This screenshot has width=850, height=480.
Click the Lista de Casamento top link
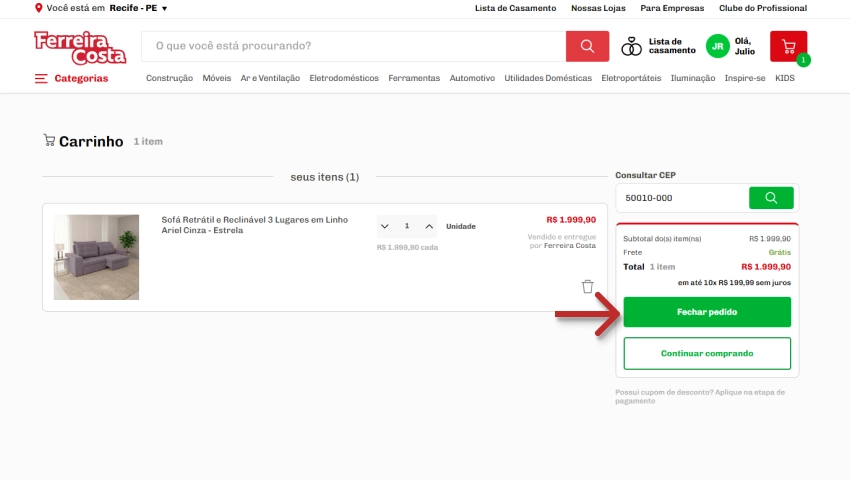[516, 8]
